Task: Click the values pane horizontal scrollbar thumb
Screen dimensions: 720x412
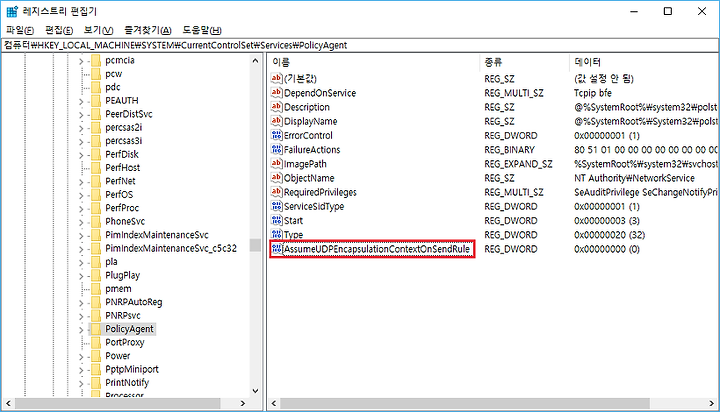Action: click(465, 403)
